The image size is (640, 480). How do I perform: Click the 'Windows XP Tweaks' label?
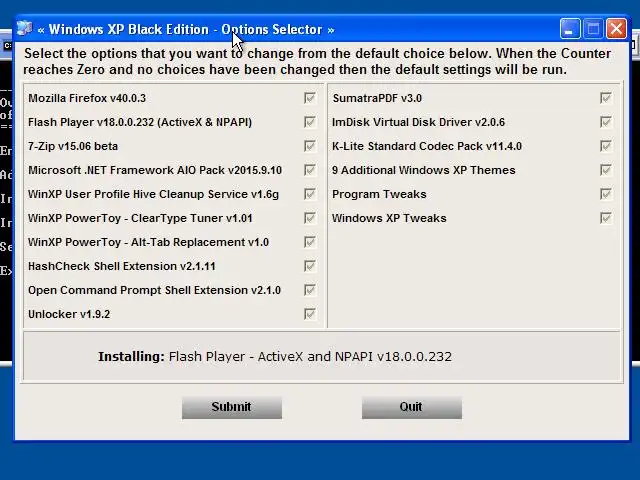(389, 218)
